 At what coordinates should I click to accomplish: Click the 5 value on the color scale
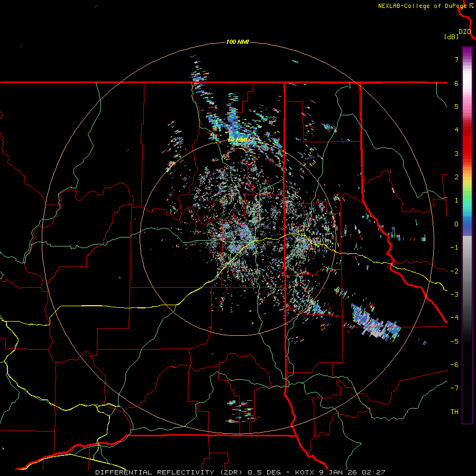[456, 106]
